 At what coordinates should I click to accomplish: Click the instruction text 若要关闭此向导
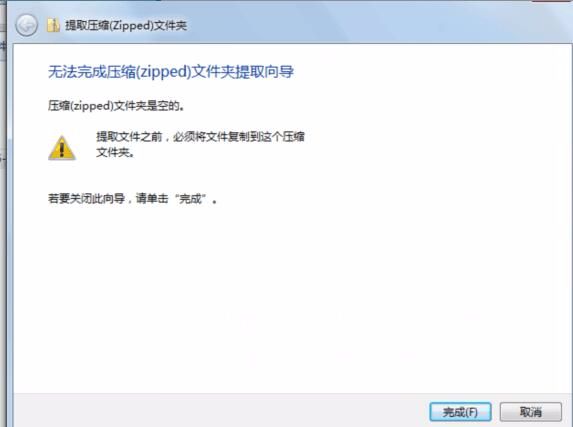pyautogui.click(x=87, y=199)
